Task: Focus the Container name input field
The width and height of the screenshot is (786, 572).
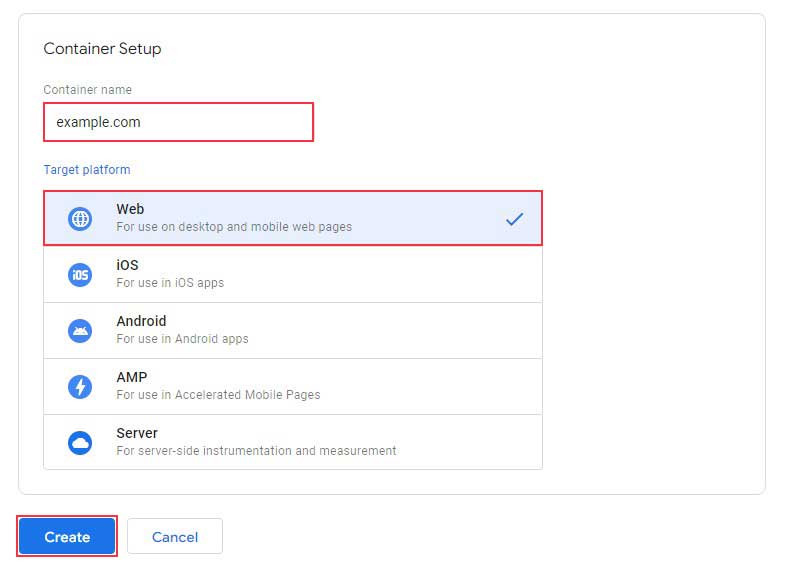Action: 178,122
